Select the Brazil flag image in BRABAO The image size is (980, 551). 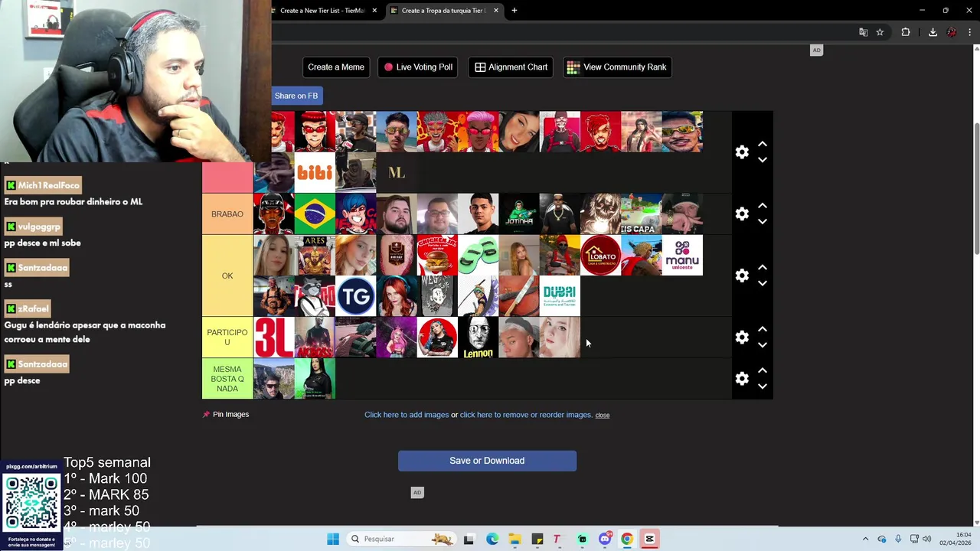point(315,214)
